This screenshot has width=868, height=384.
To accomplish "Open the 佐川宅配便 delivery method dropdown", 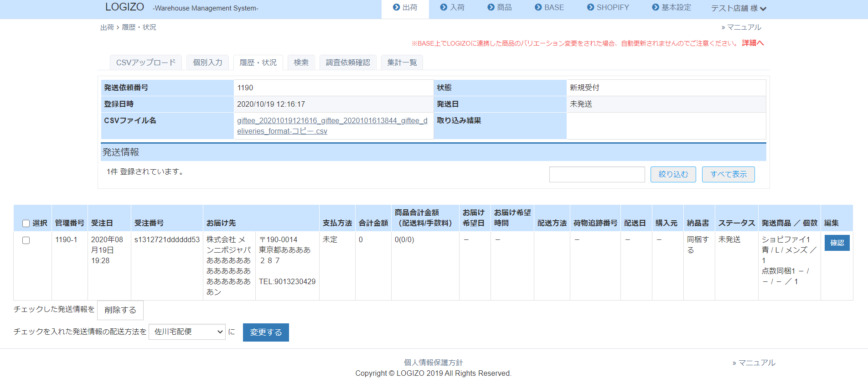I will pyautogui.click(x=187, y=332).
